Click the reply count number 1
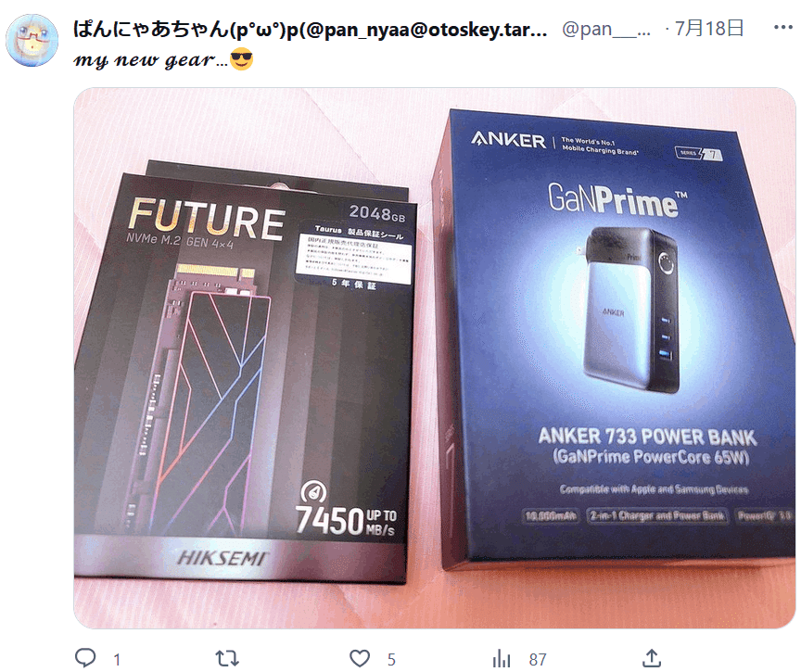Screen dimensions: 801x672 click(117, 659)
